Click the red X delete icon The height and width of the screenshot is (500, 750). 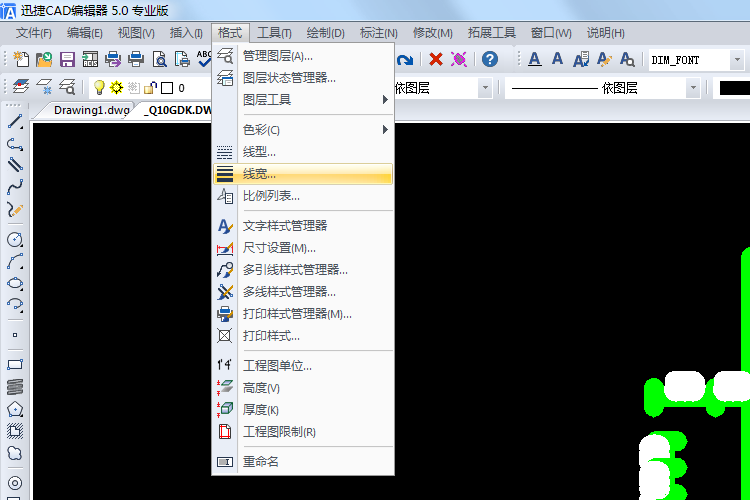pyautogui.click(x=436, y=59)
